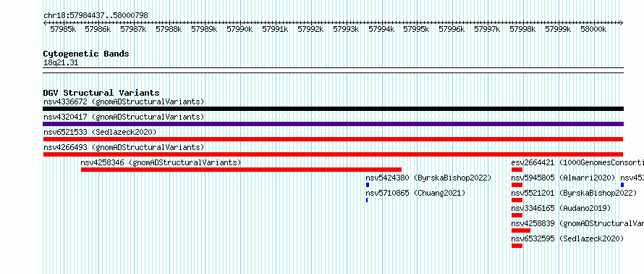This screenshot has width=644, height=274.
Task: Click the 57991k ruler tick label
Action: [x=275, y=29]
